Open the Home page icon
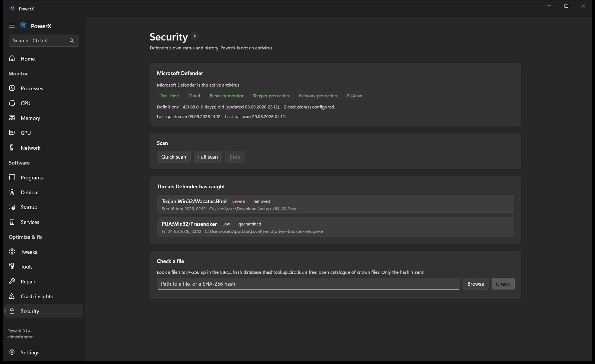Viewport: 595px width, 364px height. pos(12,58)
